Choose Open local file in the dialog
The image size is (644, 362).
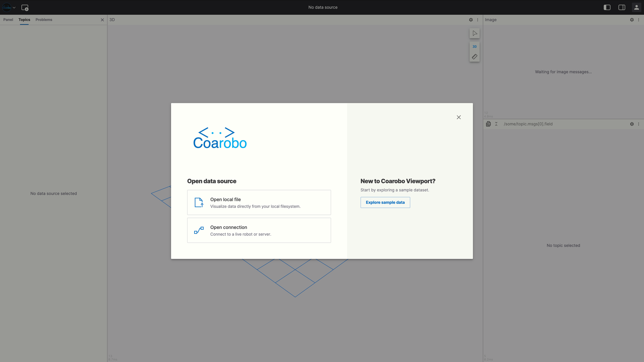pos(259,202)
